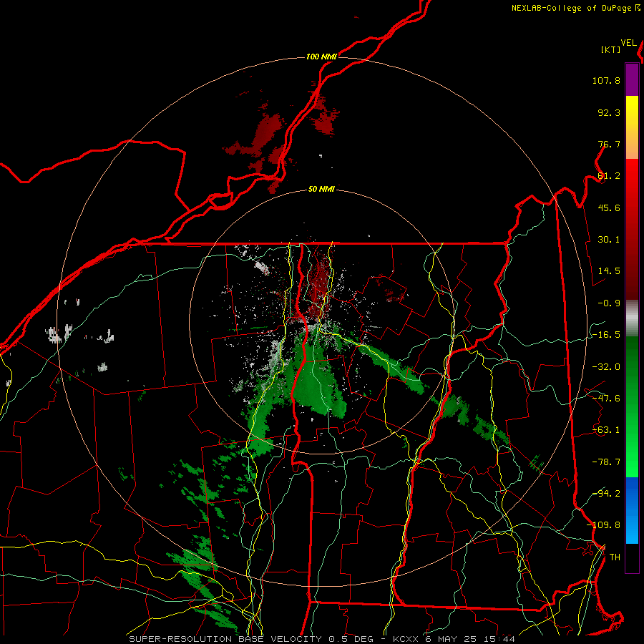
Task: Click the 50 NMI range ring label
Action: (x=321, y=190)
